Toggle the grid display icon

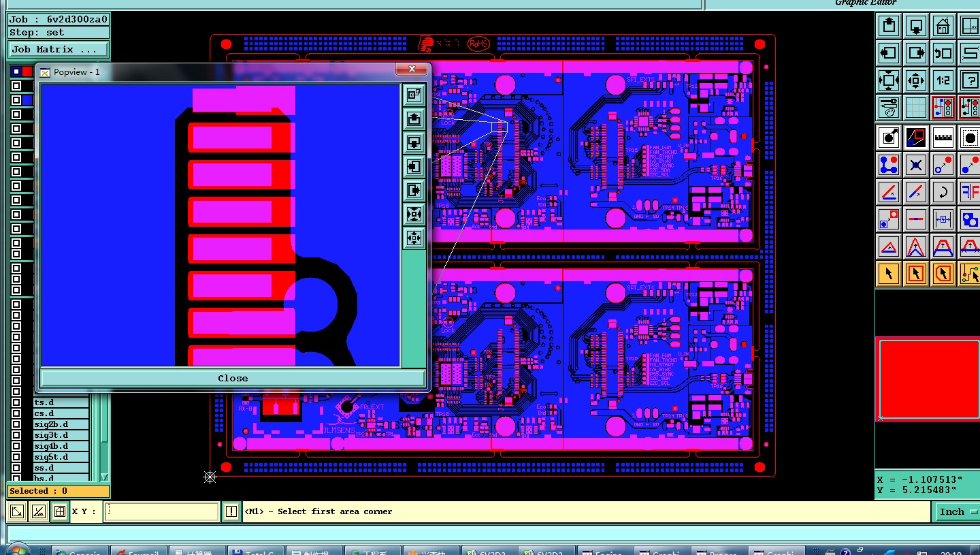[916, 107]
